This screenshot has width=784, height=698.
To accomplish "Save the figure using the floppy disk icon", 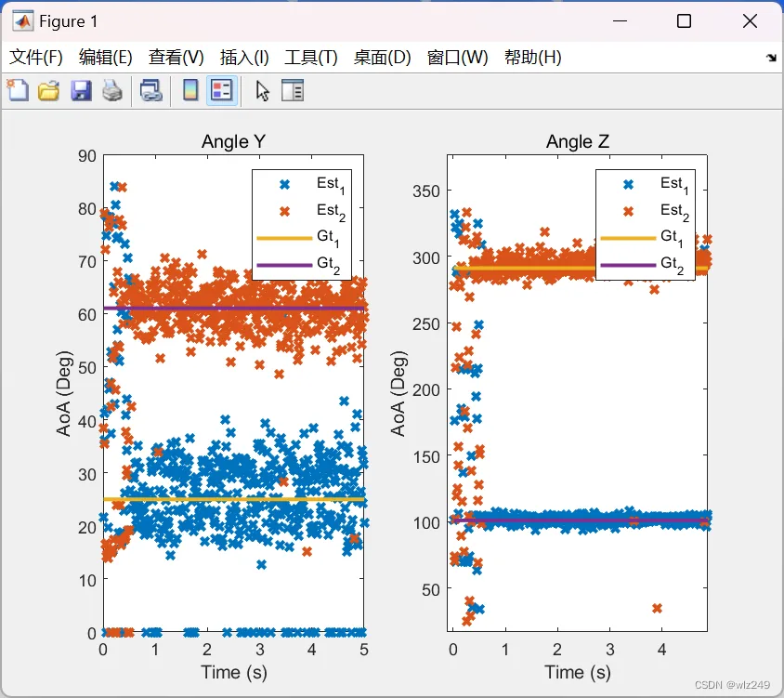I will pos(81,91).
